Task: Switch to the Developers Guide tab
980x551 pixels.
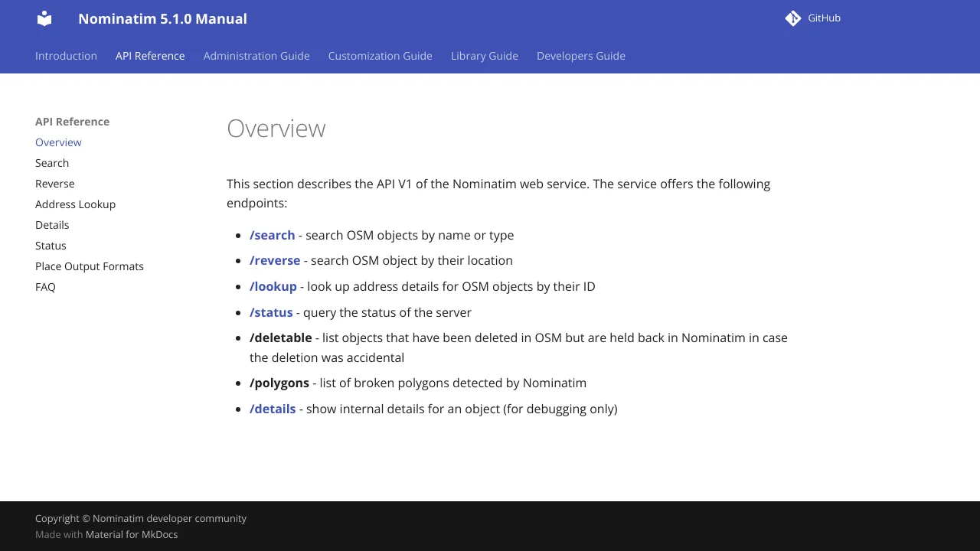Action: point(581,56)
